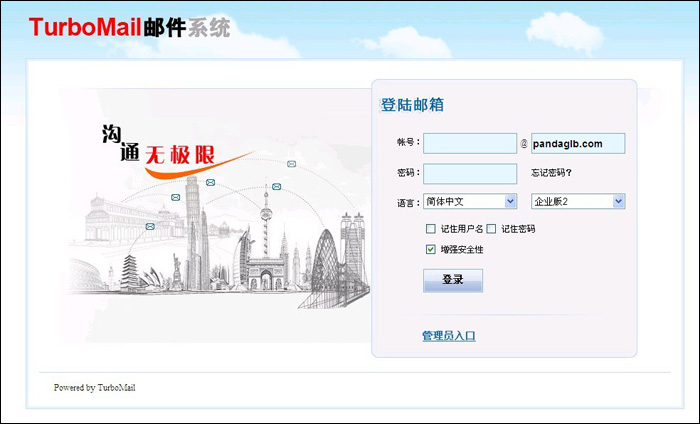Open the 企业版2 style dropdown
This screenshot has height=424, width=700.
[577, 202]
